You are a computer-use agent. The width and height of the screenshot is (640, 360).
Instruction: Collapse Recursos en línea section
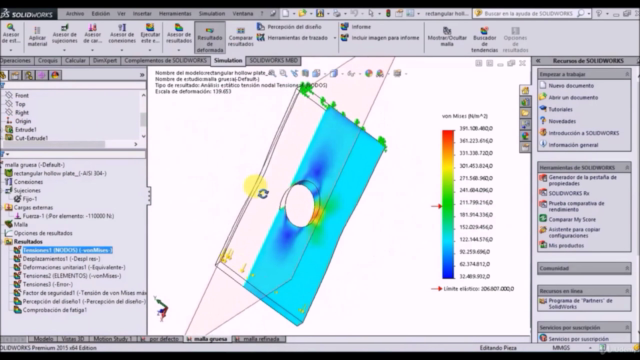point(627,291)
